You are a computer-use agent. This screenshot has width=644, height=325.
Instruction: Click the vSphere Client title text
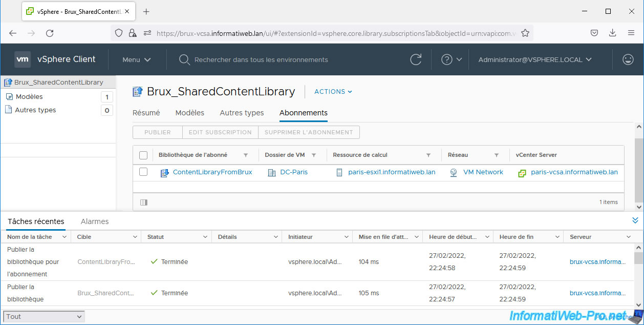click(66, 59)
